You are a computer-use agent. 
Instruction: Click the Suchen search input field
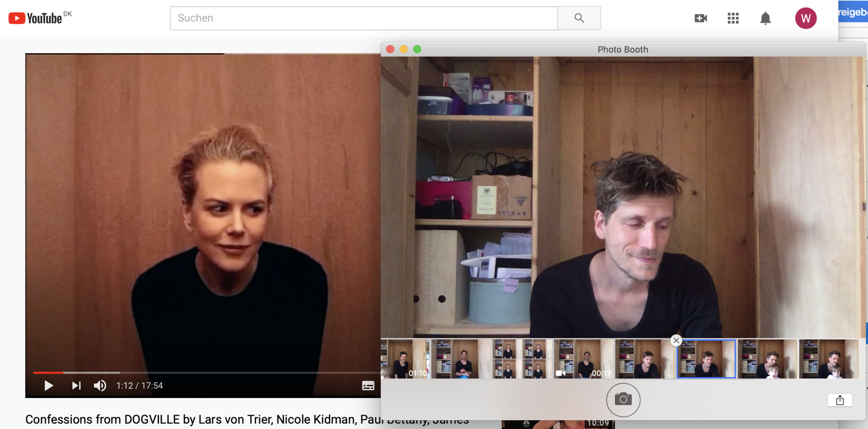(x=363, y=18)
